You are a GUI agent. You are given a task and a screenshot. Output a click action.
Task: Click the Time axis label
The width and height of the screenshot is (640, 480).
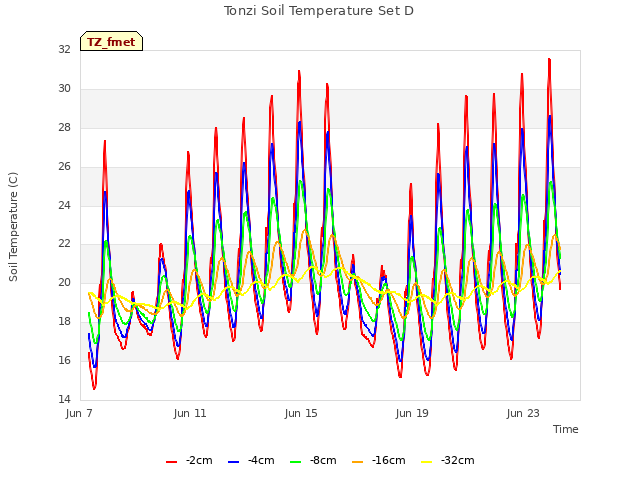[565, 429]
